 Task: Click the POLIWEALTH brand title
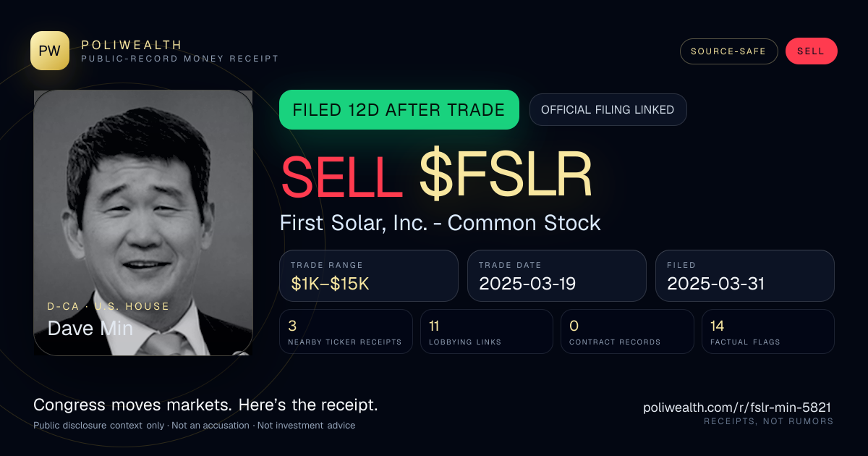click(x=132, y=45)
